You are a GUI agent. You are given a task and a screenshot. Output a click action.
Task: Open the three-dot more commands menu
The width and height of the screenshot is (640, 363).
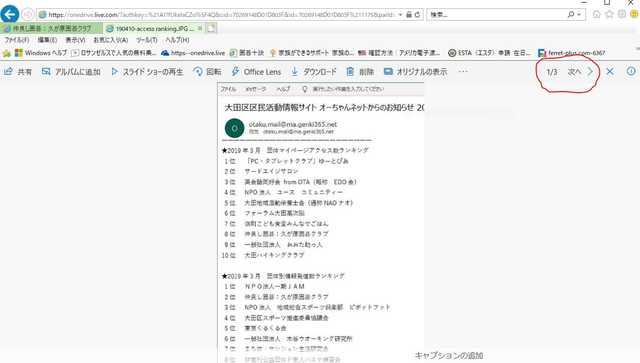(x=463, y=71)
